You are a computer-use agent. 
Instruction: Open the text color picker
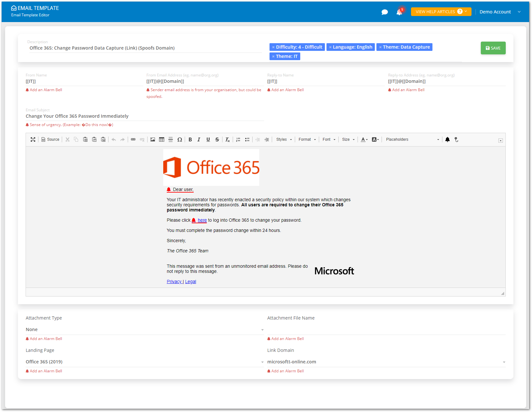[364, 139]
